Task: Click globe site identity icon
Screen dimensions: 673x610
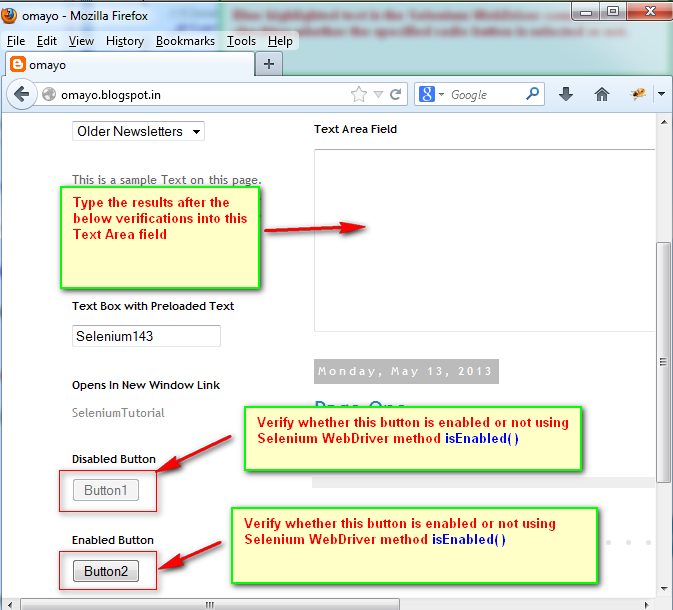Action: [x=49, y=94]
